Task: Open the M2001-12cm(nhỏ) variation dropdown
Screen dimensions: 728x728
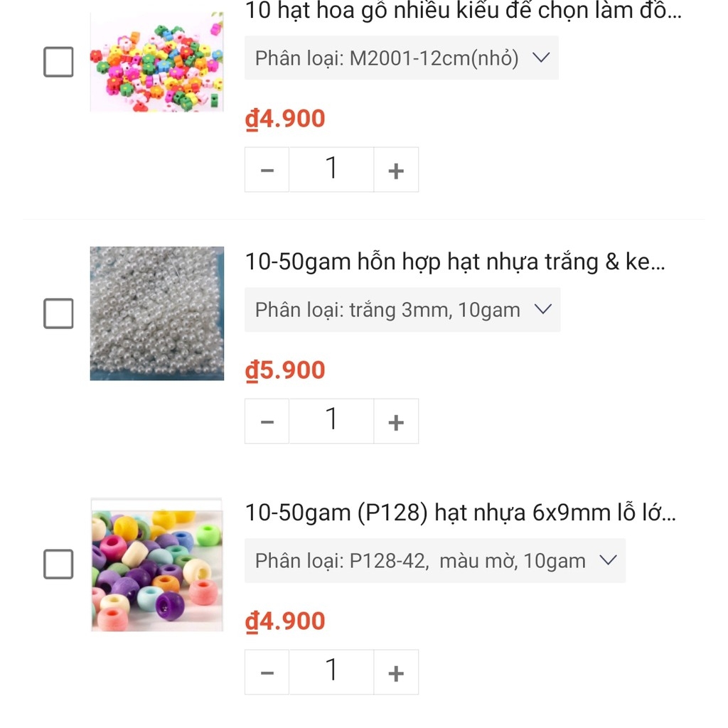Action: click(x=402, y=58)
